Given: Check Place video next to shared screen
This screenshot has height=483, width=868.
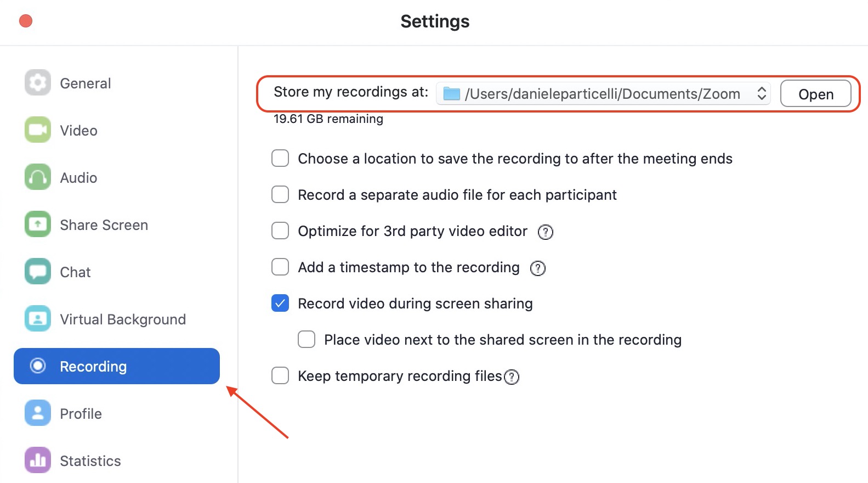Looking at the screenshot, I should 307,339.
